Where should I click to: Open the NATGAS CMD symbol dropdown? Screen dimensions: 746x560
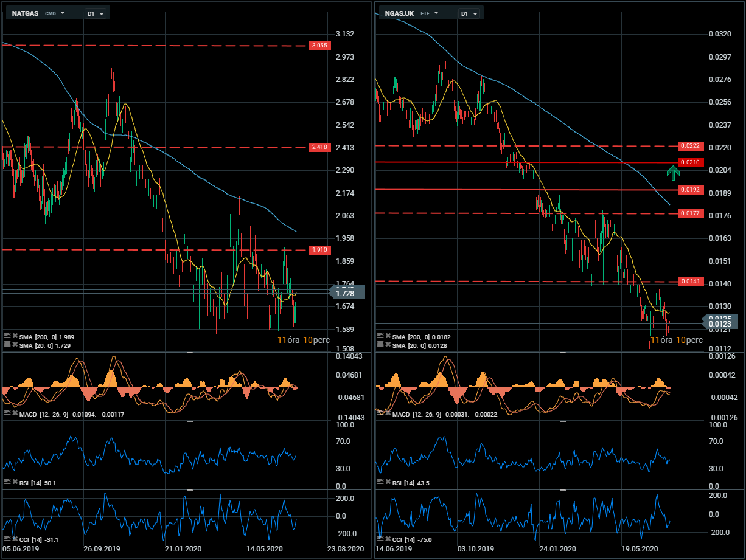point(63,13)
